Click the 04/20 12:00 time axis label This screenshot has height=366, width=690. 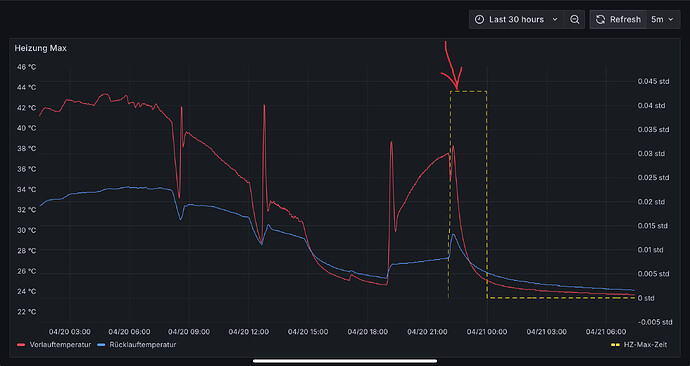(x=248, y=332)
